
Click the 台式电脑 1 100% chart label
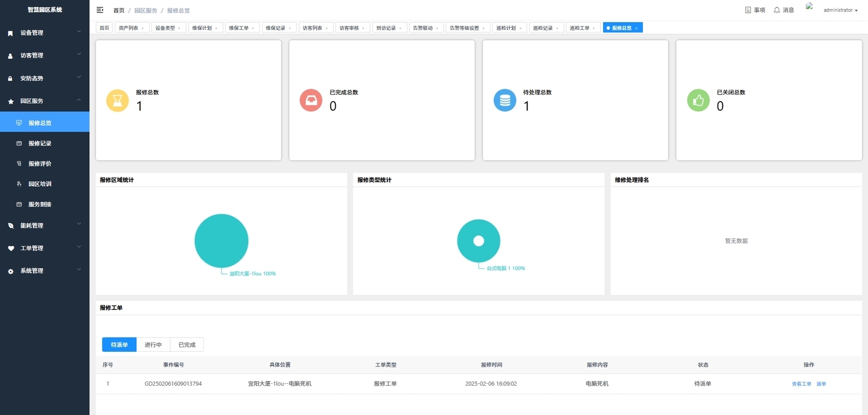(506, 268)
